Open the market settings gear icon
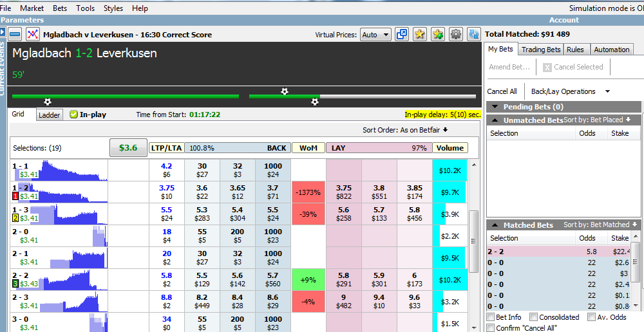 [456, 35]
